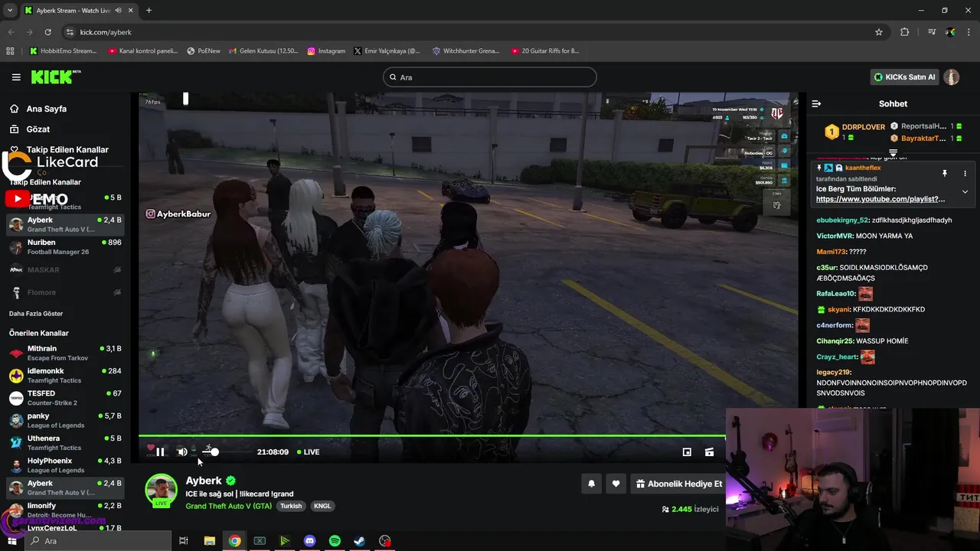Viewport: 980px width, 551px height.
Task: Open the Kick hamburger menu
Action: click(16, 77)
